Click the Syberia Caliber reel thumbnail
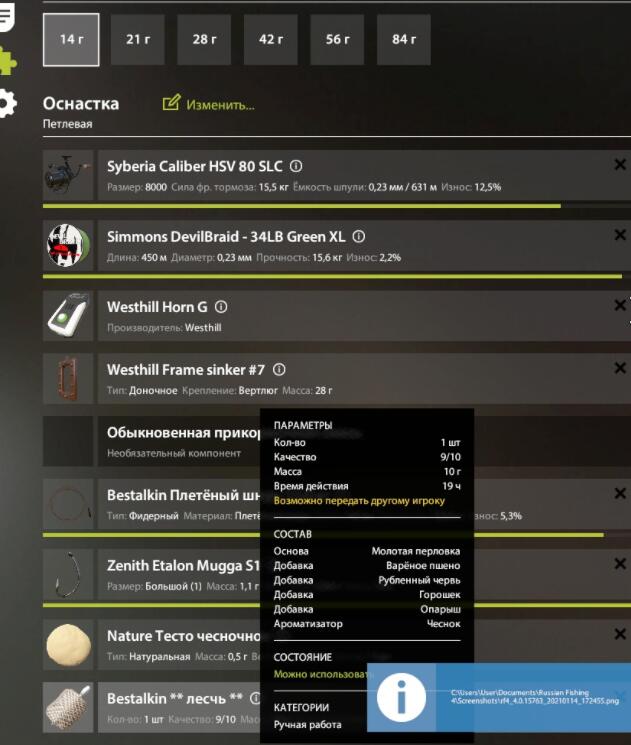The width and height of the screenshot is (631, 745). pos(68,175)
